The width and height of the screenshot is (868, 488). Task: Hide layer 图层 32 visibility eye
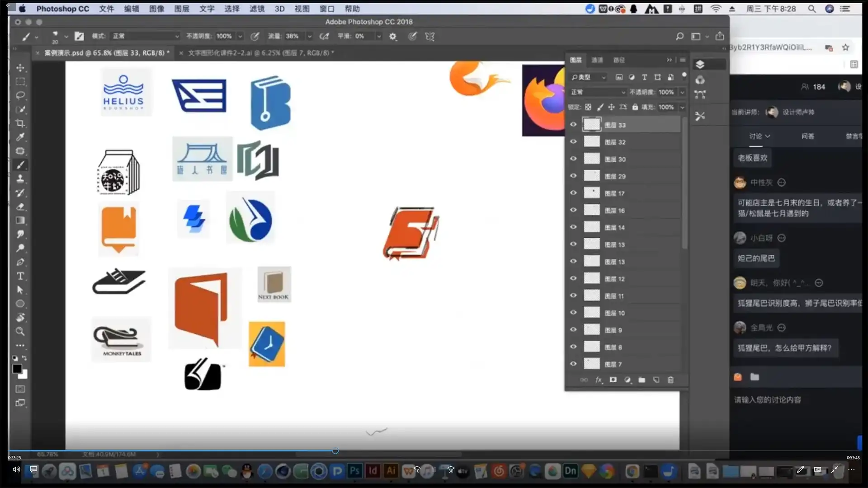[x=573, y=142]
